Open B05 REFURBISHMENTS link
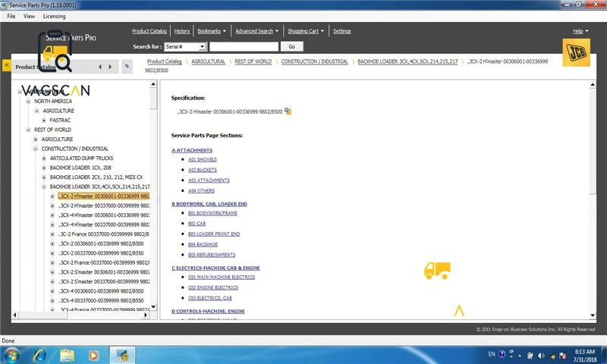The width and height of the screenshot is (607, 364). (x=212, y=255)
